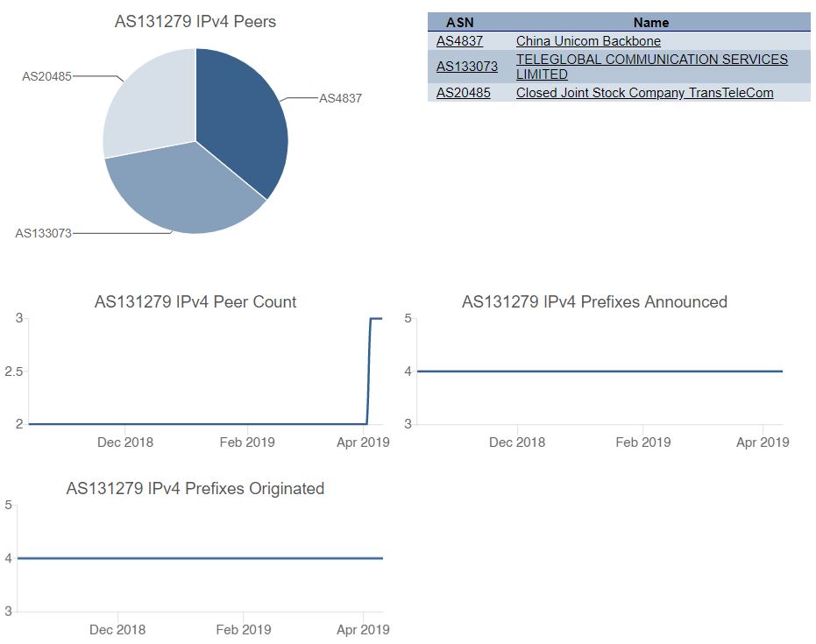The width and height of the screenshot is (816, 644).
Task: Click the Prefixes Originated chart line
Action: pos(200,558)
